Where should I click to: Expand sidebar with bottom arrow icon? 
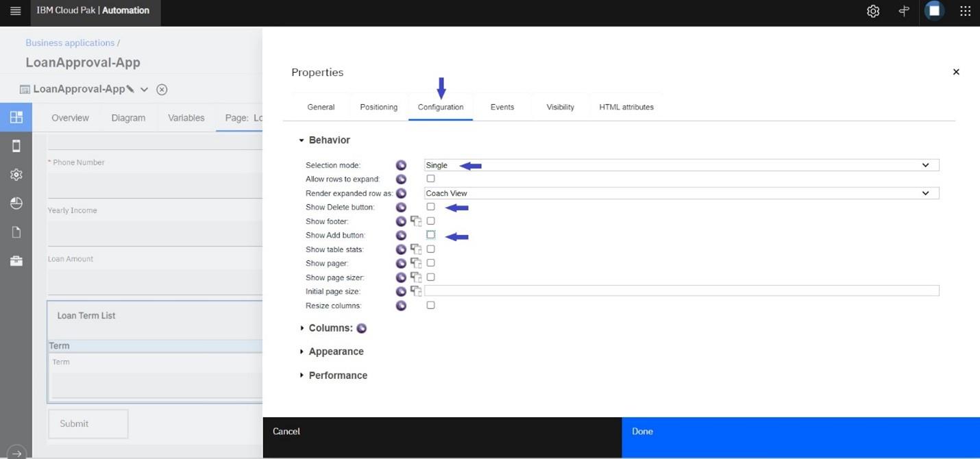click(x=16, y=452)
